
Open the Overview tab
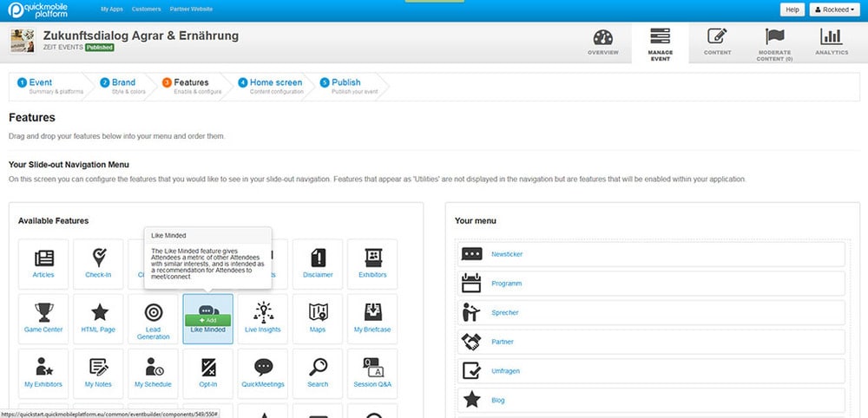coord(602,42)
